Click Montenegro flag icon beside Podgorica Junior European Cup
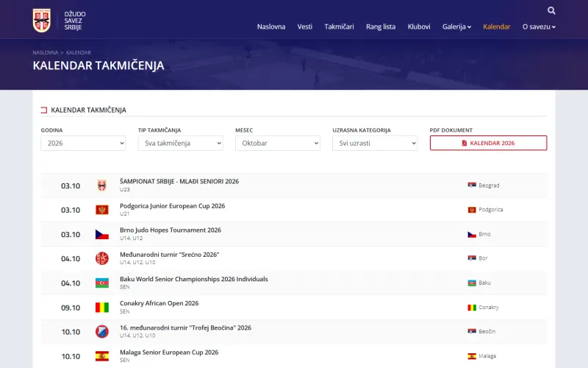Screen dimensions: 588x368 tap(102, 210)
